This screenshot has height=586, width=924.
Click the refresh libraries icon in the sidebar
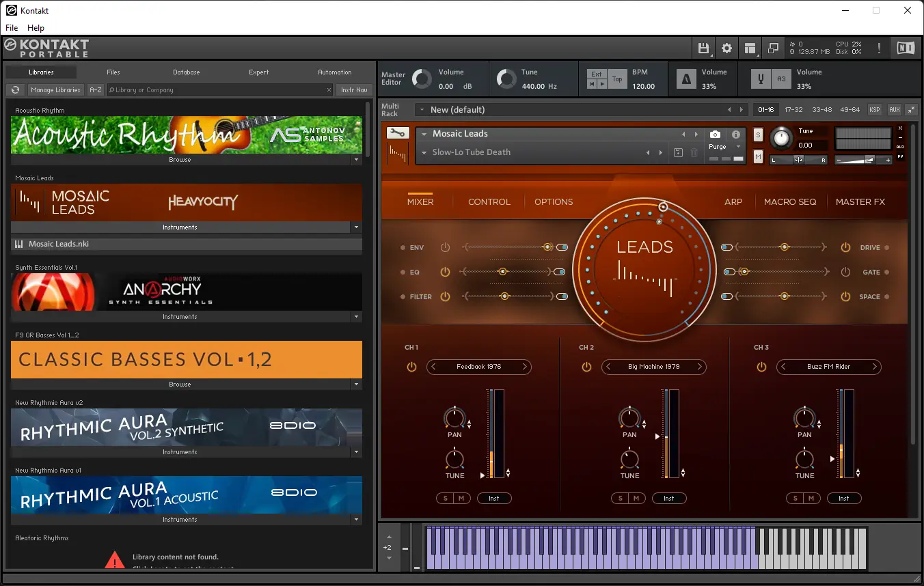pyautogui.click(x=15, y=89)
